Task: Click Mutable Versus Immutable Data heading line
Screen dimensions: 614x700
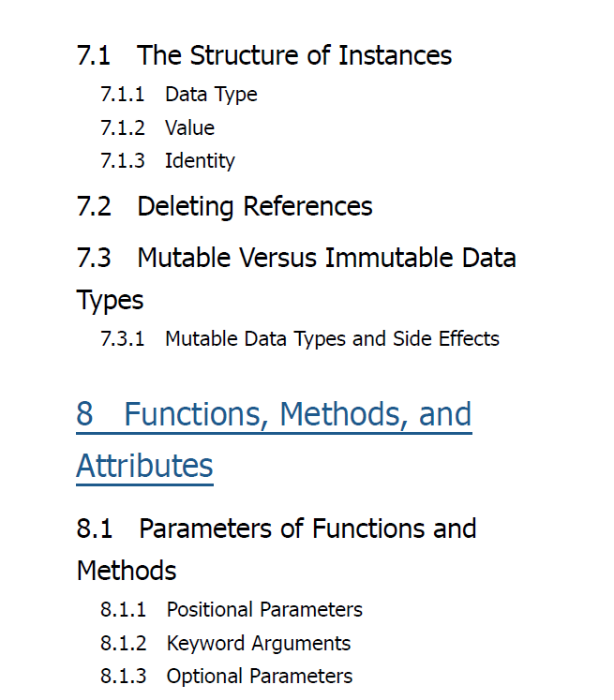Action: 296,258
